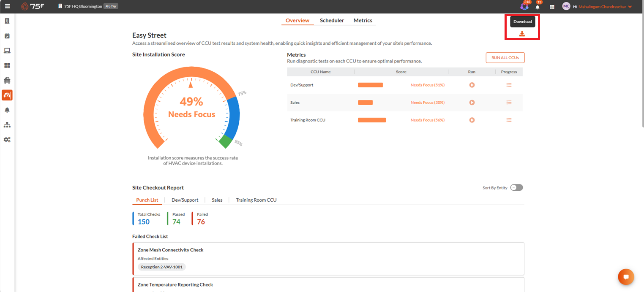644x292 pixels.
Task: Click the Download icon
Action: 522,34
